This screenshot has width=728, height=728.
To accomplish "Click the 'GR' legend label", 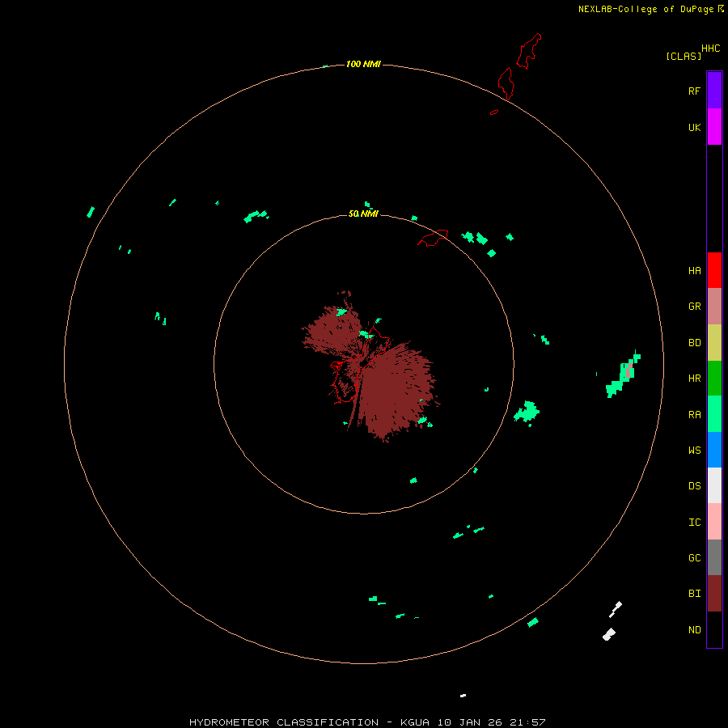I will 695,307.
